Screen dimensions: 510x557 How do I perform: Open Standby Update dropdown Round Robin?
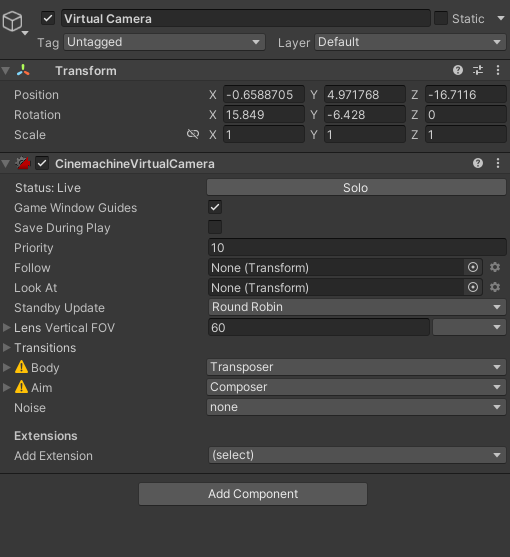(357, 307)
